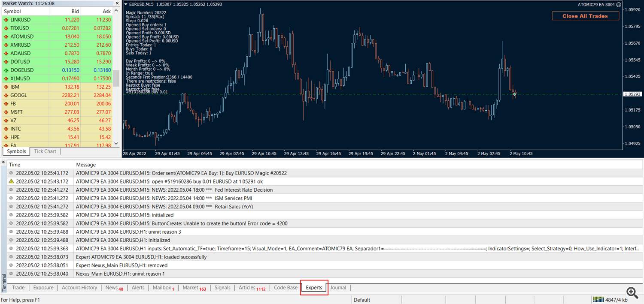Viewport: 644px width, 304px height.
Task: Open the Alerts tab
Action: pyautogui.click(x=138, y=288)
